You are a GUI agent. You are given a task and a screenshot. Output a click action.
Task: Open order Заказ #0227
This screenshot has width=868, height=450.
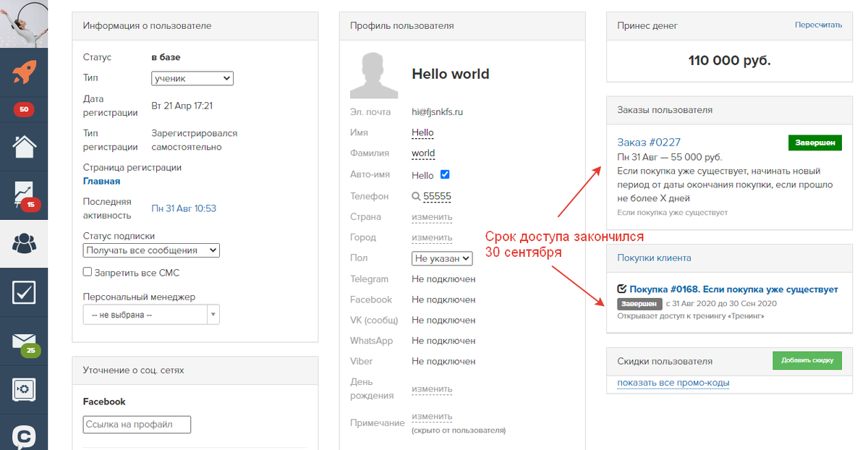[x=649, y=142]
